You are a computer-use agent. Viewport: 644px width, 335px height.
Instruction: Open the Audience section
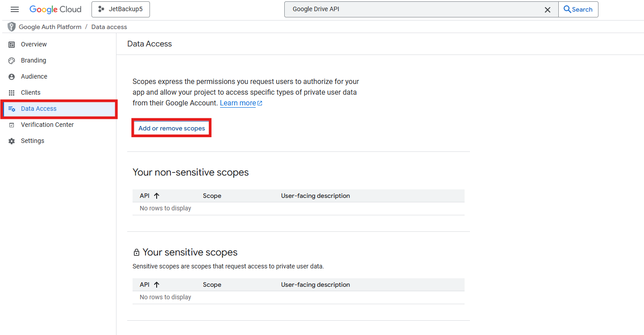click(x=34, y=76)
